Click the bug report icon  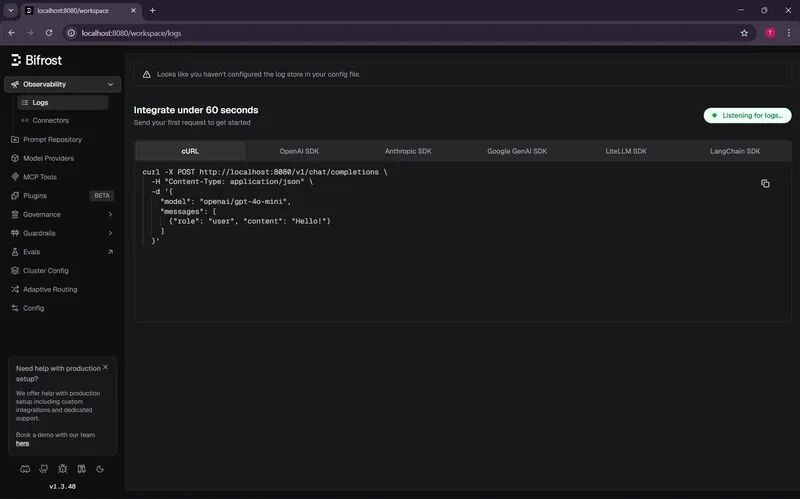tap(62, 468)
